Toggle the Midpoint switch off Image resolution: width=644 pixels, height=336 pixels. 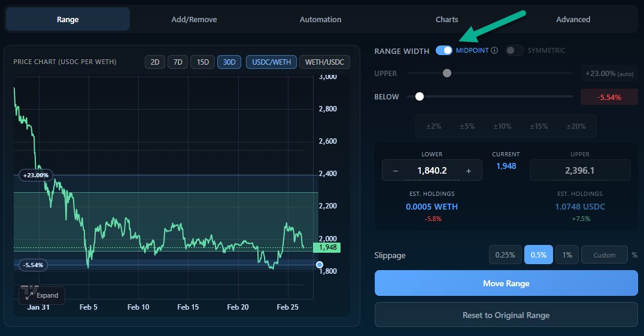(x=444, y=50)
